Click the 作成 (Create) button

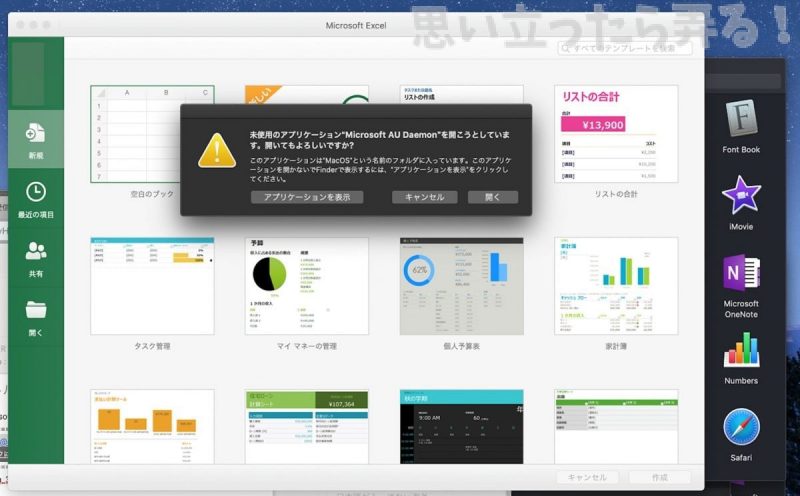[660, 477]
